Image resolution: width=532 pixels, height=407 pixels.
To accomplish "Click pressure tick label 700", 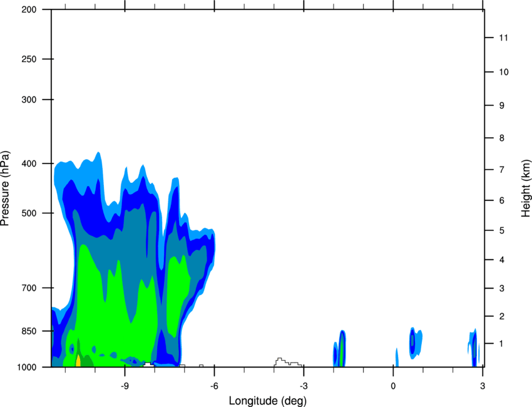I will pyautogui.click(x=29, y=288).
